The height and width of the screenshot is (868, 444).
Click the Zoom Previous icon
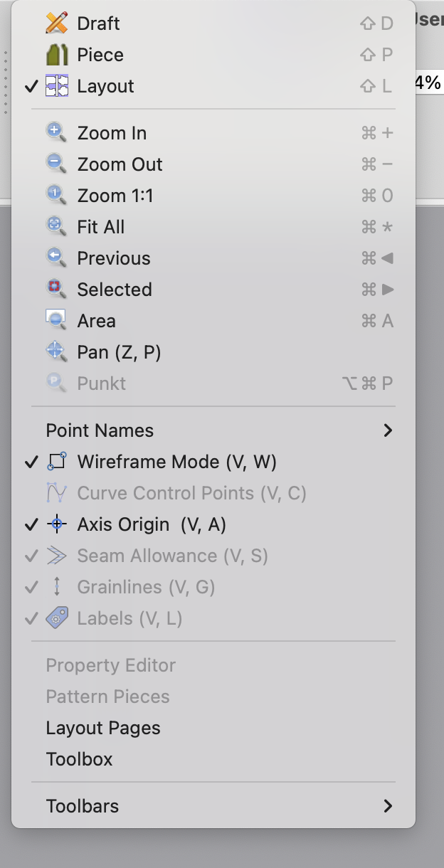pyautogui.click(x=56, y=258)
